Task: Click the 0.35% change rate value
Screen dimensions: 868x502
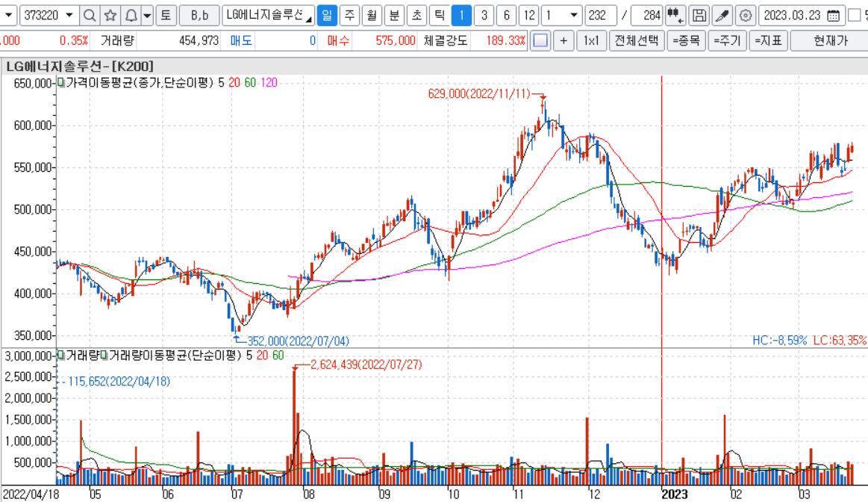Action: click(x=74, y=40)
